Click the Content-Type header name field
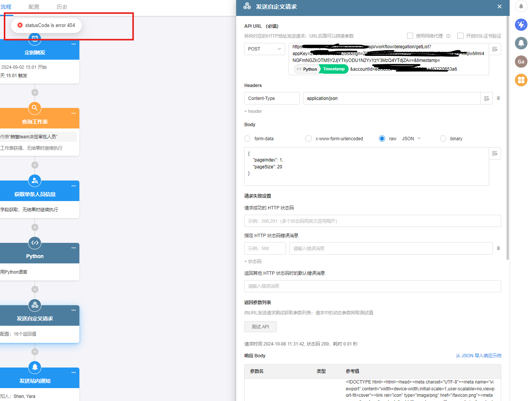This screenshot has width=532, height=401. tap(272, 98)
